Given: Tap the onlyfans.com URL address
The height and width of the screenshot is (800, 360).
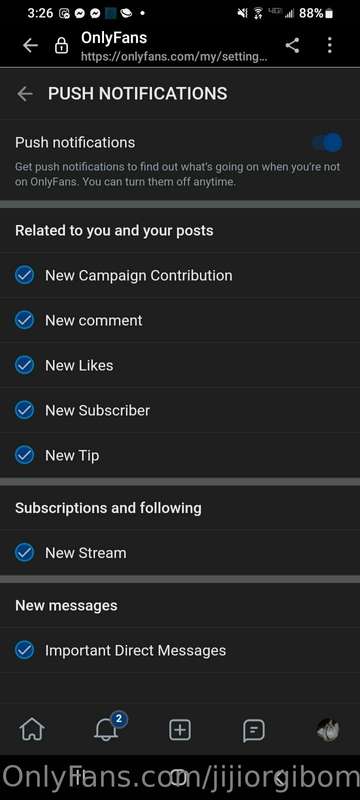Looking at the screenshot, I should (174, 57).
